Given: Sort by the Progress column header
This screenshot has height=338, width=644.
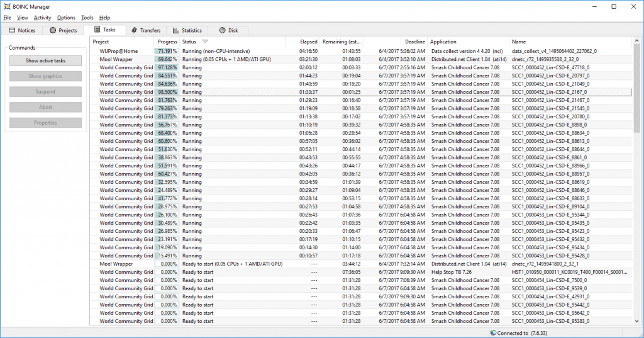Looking at the screenshot, I should click(167, 42).
